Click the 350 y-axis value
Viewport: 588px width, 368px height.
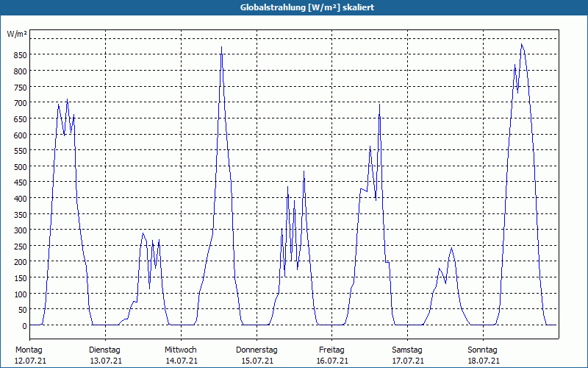20,214
